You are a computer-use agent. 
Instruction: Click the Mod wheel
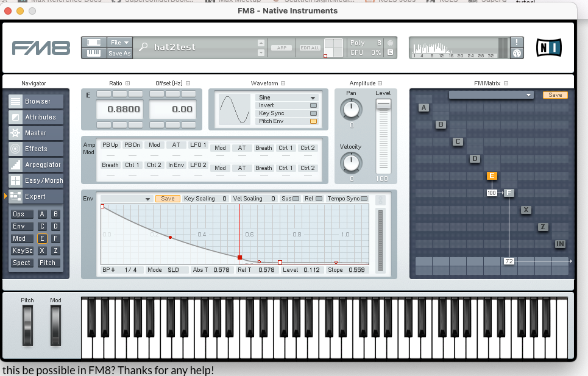(55, 325)
